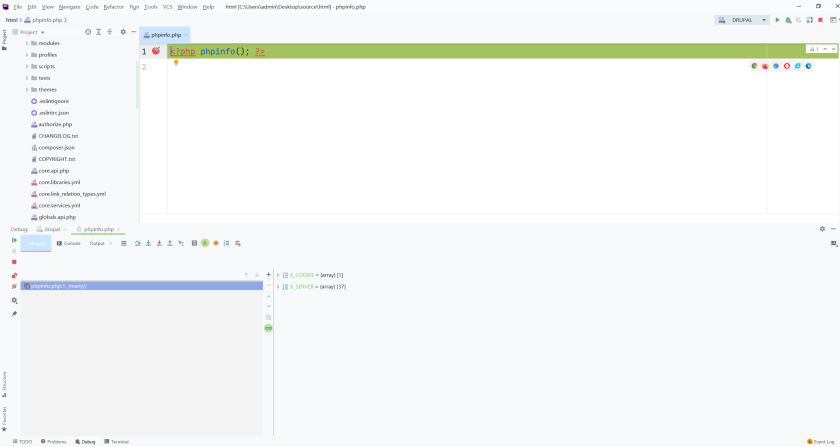This screenshot has width=840, height=447.
Task: Open the VCS menu
Action: pos(168,7)
